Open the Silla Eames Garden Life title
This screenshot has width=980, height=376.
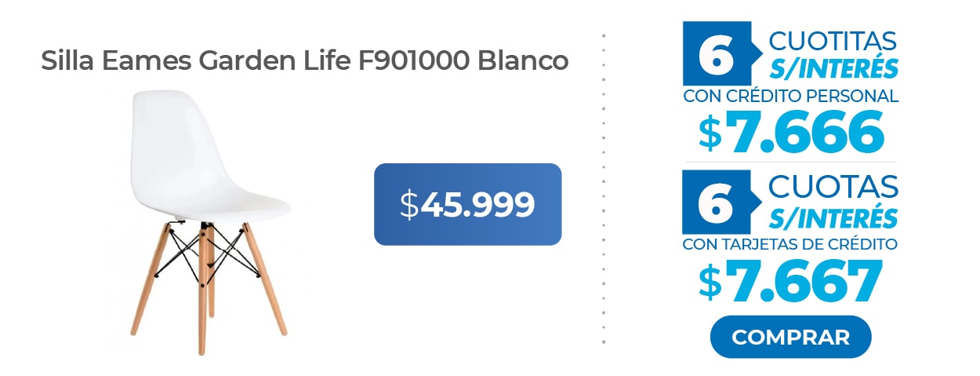pos(304,60)
